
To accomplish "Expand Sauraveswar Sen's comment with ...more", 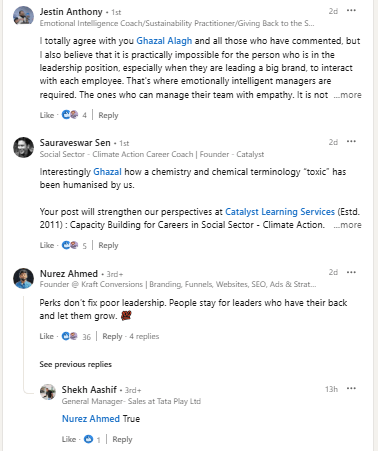I will click(348, 225).
